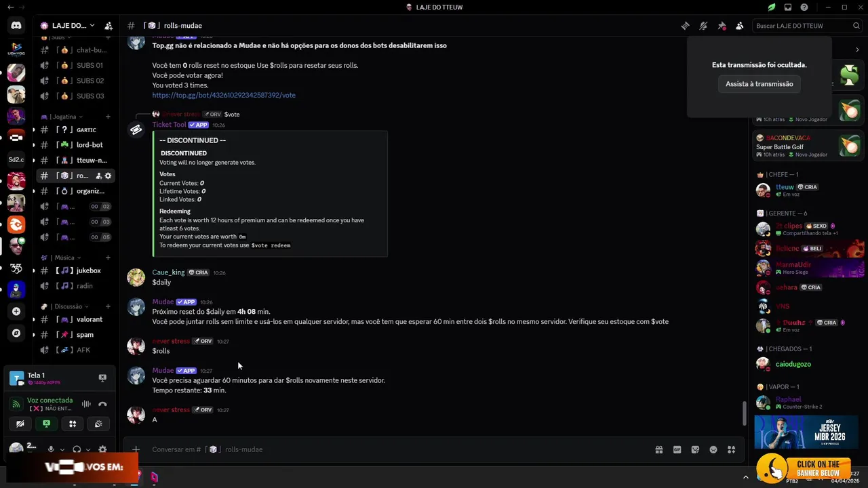This screenshot has height=488, width=868.
Task: Open the valorant channel
Action: pyautogui.click(x=90, y=319)
